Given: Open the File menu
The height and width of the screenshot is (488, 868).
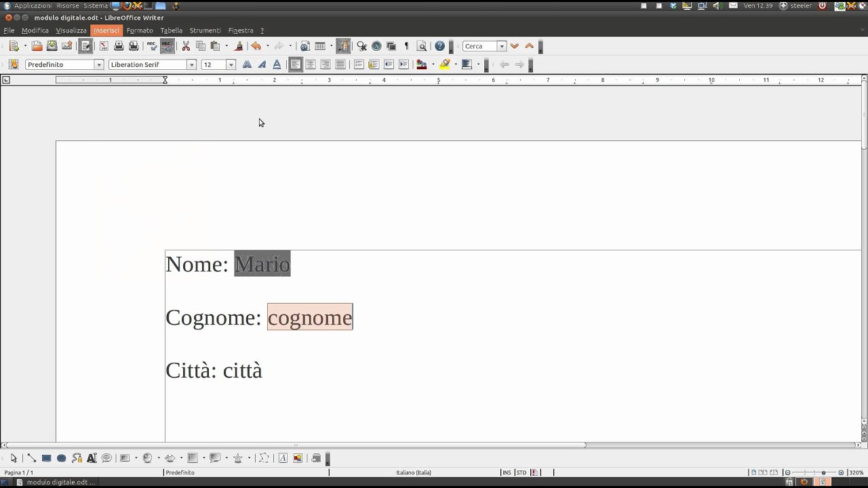Looking at the screenshot, I should point(9,30).
